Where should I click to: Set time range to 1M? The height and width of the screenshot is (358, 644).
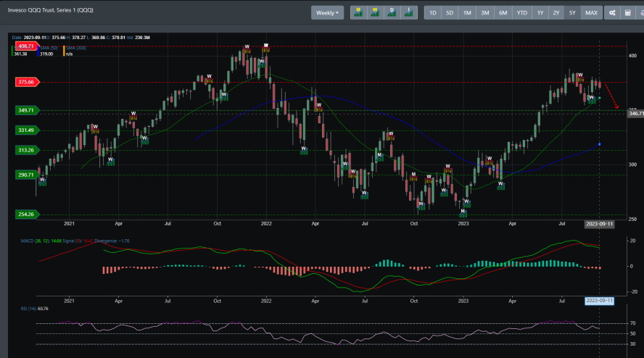(467, 13)
